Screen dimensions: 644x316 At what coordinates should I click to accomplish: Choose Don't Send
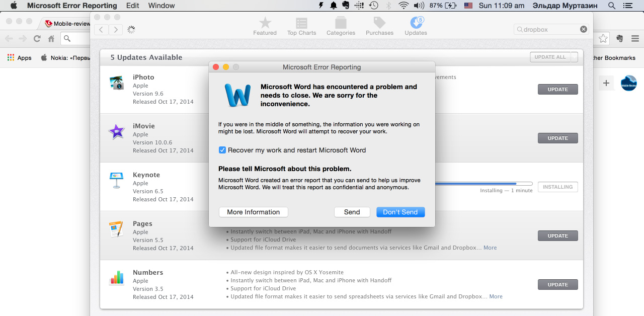tap(400, 212)
